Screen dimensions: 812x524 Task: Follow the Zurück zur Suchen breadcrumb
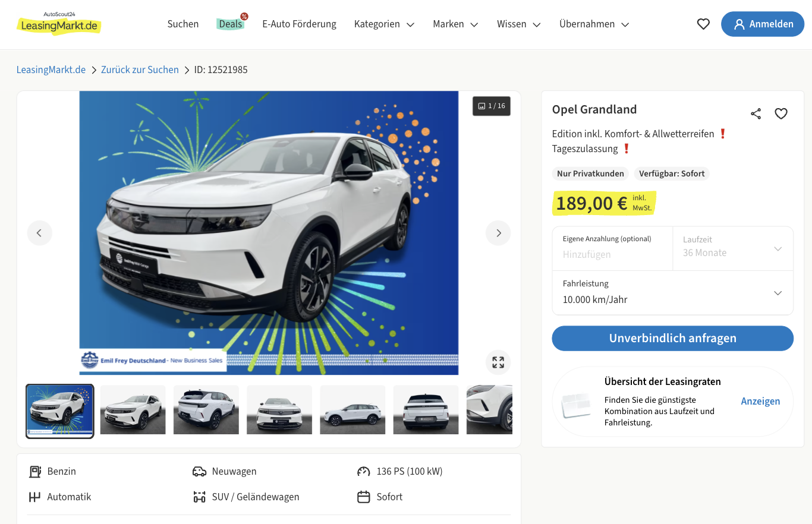(140, 70)
